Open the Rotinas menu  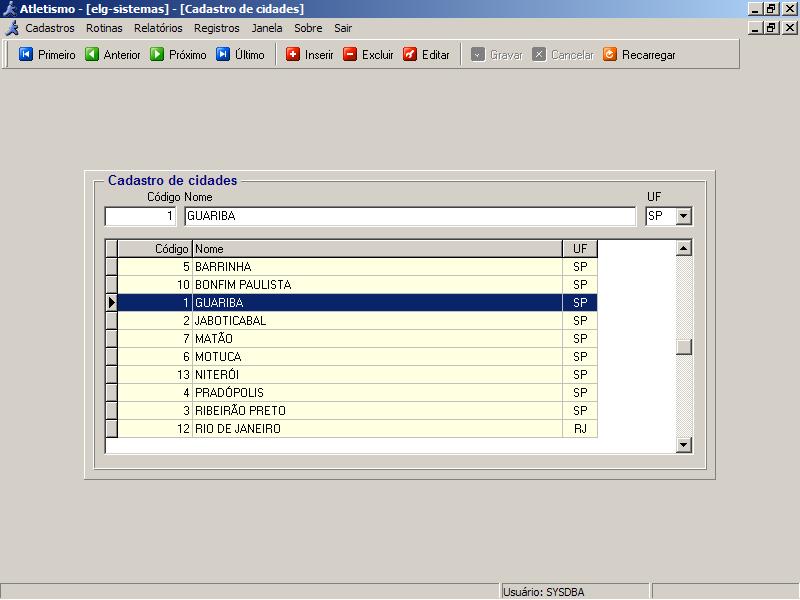pyautogui.click(x=104, y=28)
